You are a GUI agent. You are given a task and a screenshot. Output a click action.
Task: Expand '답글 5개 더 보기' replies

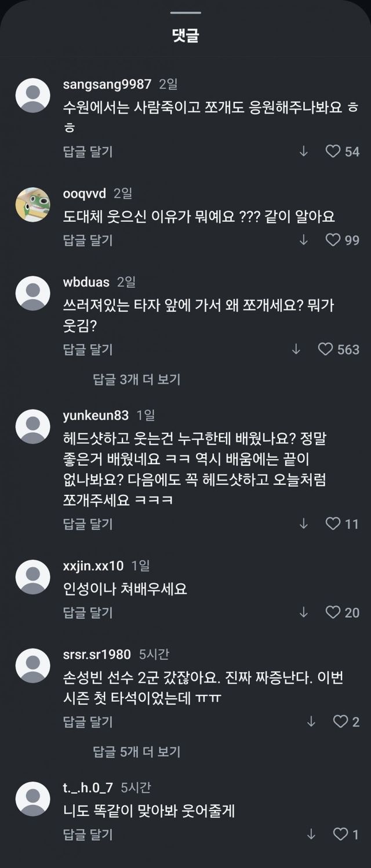[x=137, y=752]
